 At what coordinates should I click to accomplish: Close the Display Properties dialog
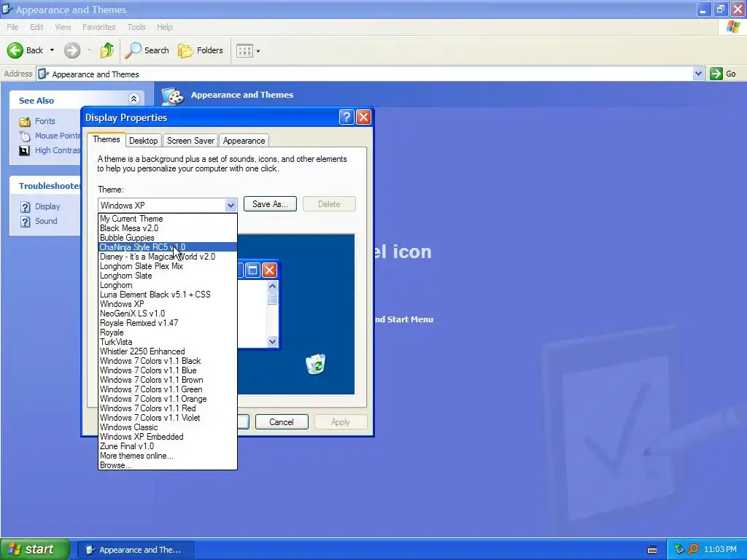(363, 117)
